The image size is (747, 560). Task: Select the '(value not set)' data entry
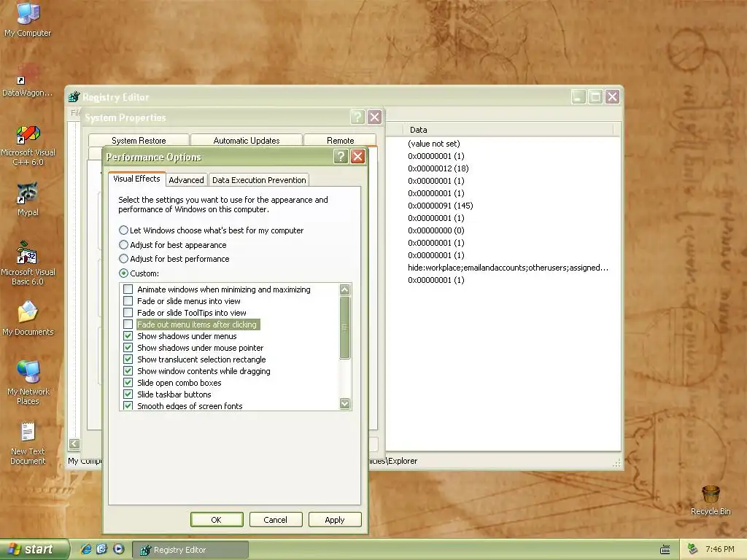pos(433,144)
